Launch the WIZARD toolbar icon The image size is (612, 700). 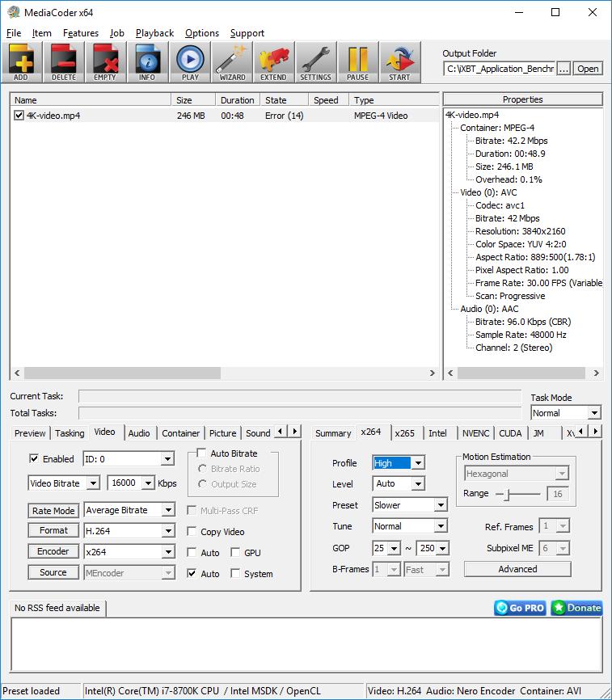(x=232, y=62)
